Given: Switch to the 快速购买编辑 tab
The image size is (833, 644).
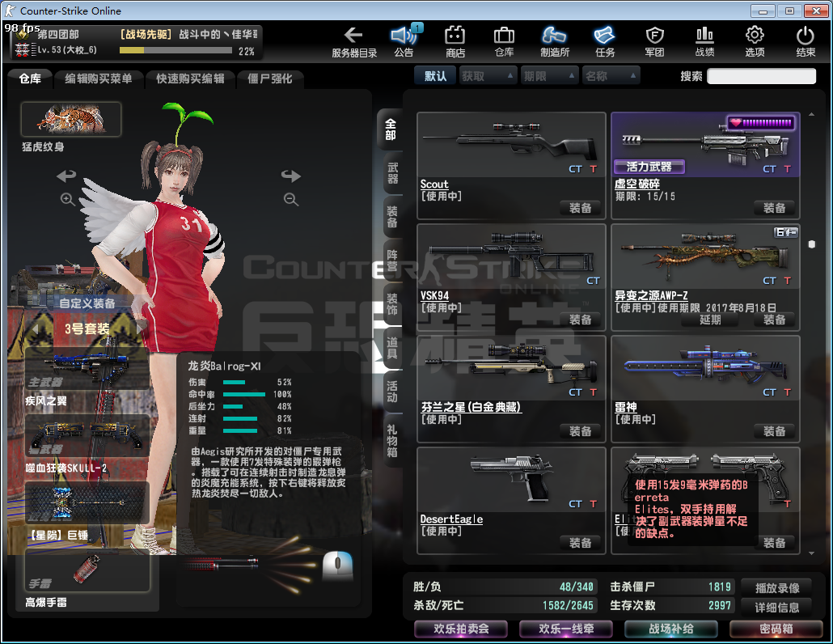Looking at the screenshot, I should tap(190, 78).
